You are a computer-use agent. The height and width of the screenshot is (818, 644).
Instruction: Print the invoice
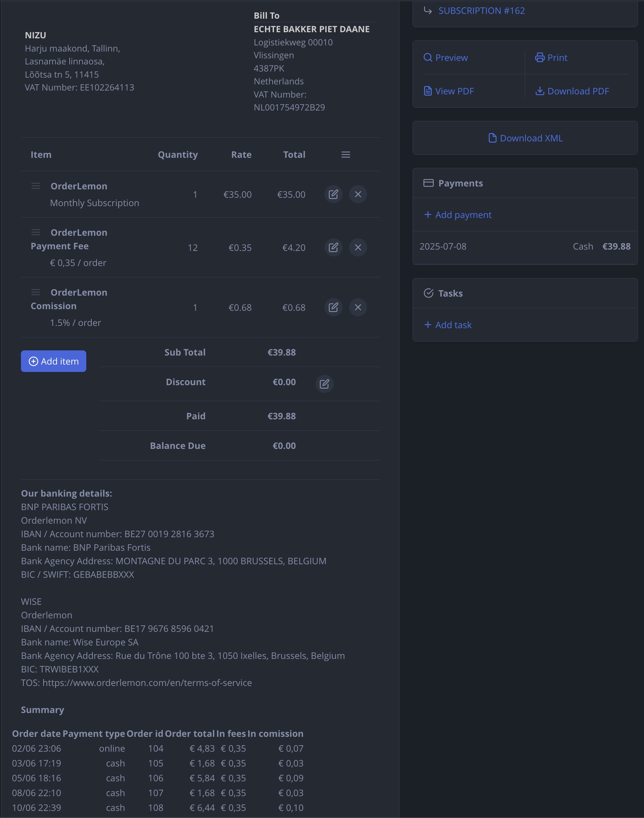(551, 58)
